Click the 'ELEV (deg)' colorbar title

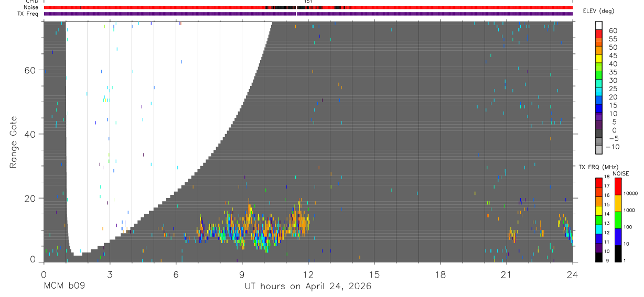click(x=599, y=11)
